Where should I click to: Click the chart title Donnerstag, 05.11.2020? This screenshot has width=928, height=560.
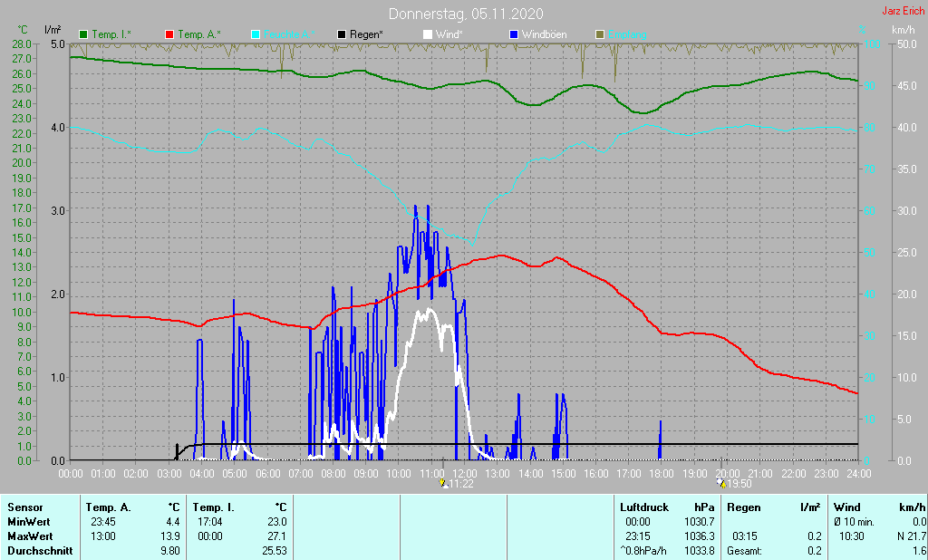(x=466, y=14)
